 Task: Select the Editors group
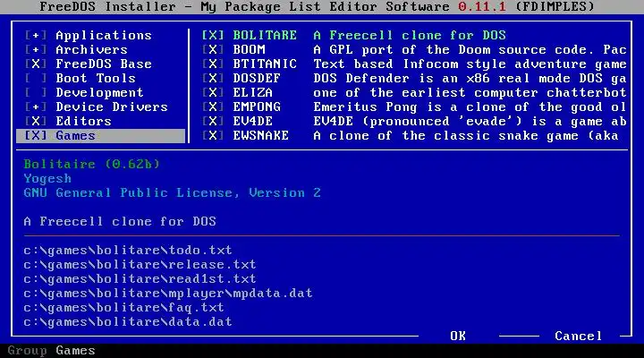84,121
